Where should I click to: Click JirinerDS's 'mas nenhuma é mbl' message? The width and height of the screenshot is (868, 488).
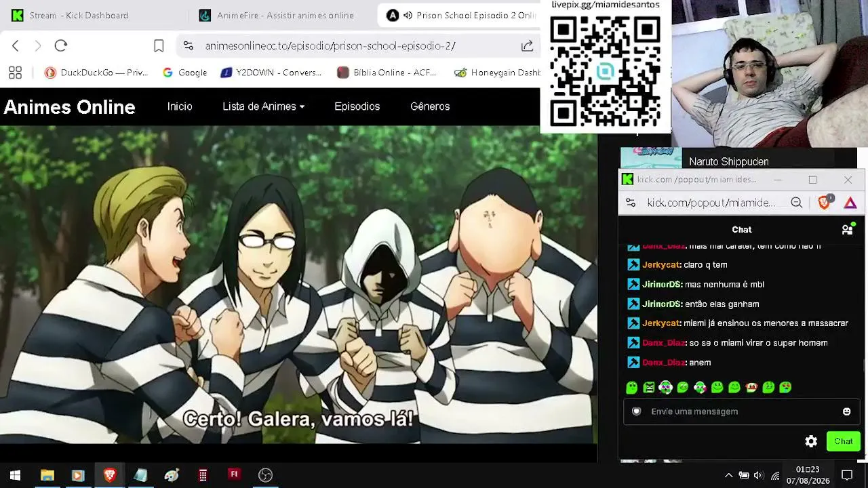(x=696, y=285)
